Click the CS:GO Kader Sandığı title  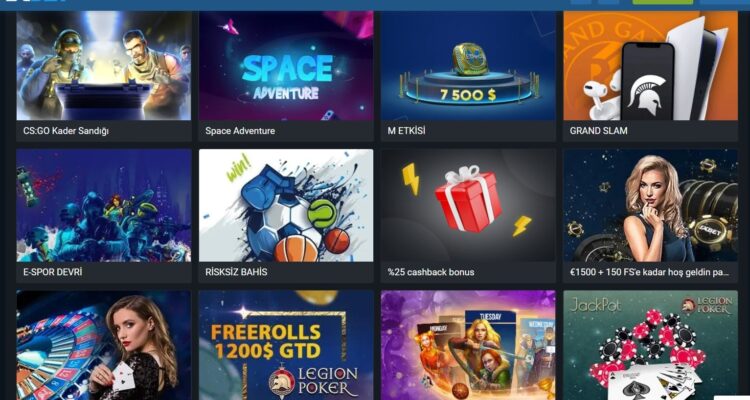pos(66,131)
